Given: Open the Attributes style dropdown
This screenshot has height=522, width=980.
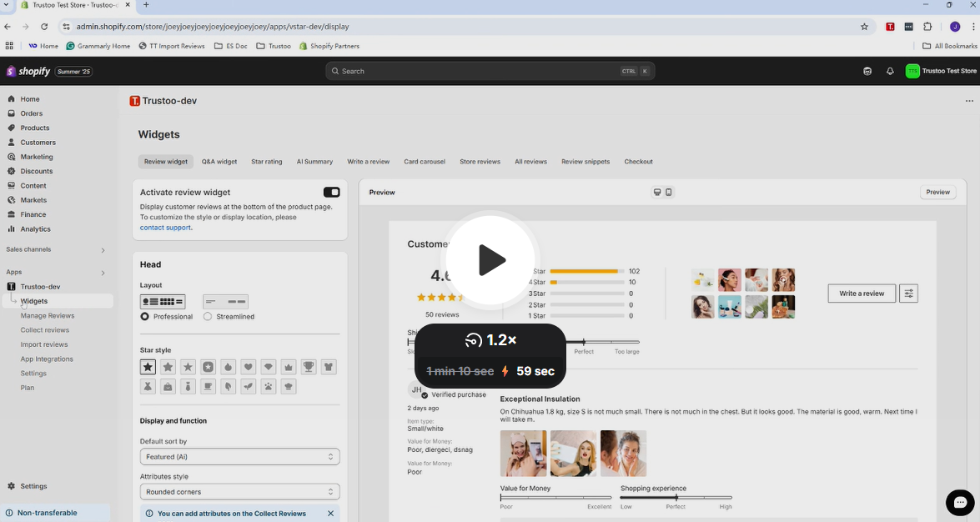Looking at the screenshot, I should click(239, 492).
